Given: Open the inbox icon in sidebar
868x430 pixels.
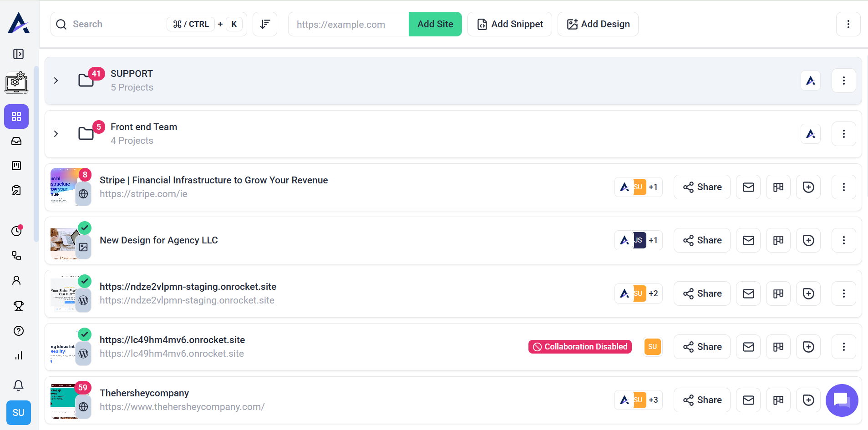Looking at the screenshot, I should pyautogui.click(x=16, y=141).
